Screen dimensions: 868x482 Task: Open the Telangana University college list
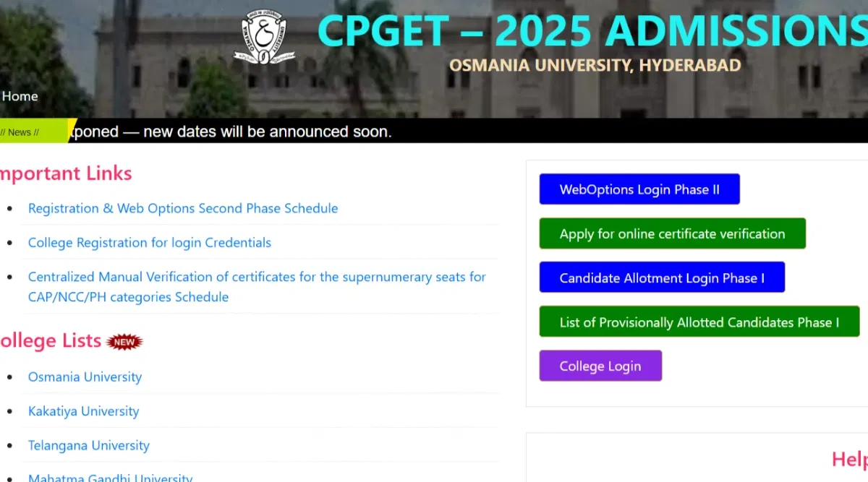[x=89, y=446]
